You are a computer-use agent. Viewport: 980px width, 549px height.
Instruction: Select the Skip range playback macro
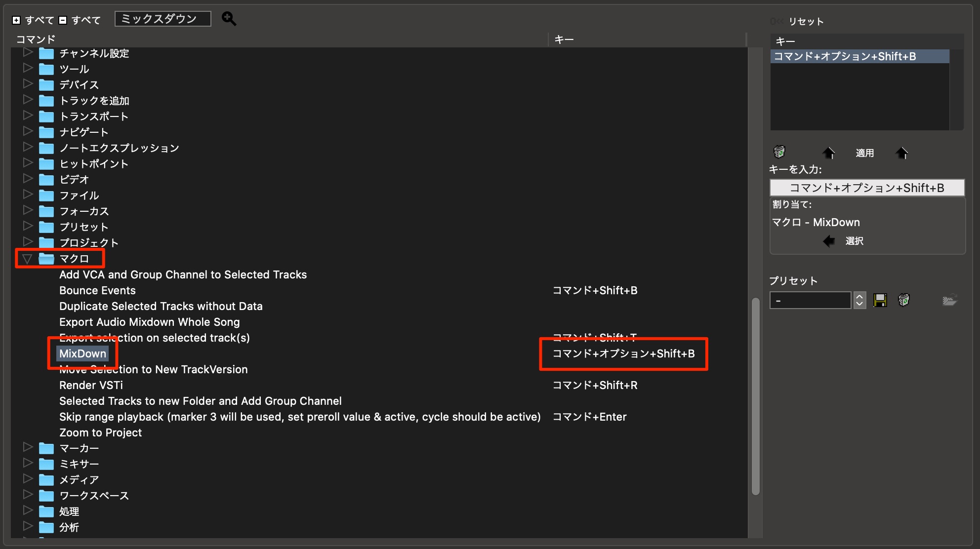[x=300, y=417]
